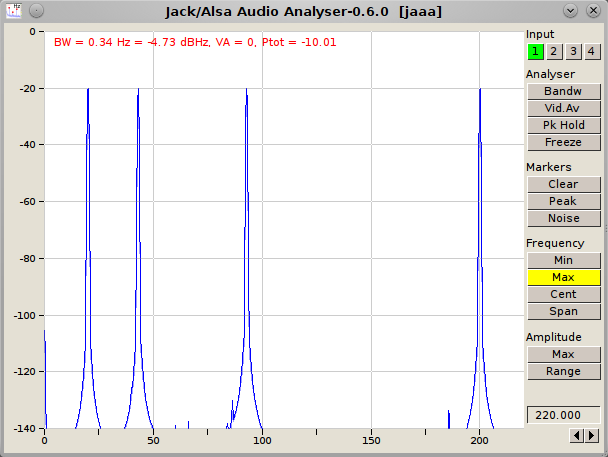Click the red BW readout text

pos(195,42)
